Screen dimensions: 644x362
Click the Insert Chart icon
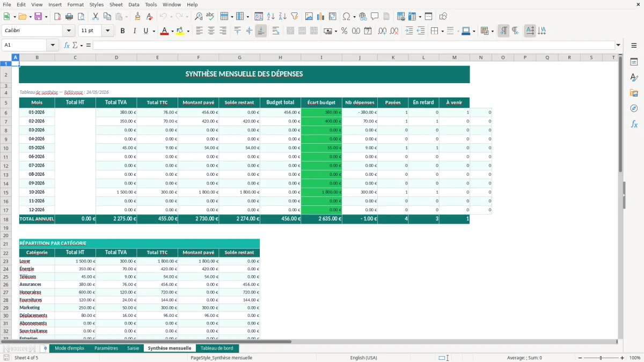click(321, 17)
